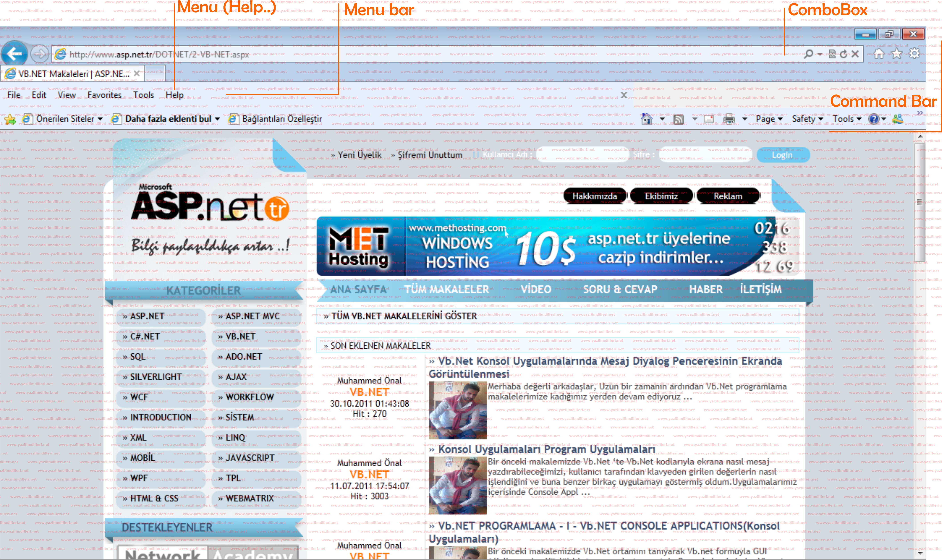Open the Tools menu in menu bar
This screenshot has width=942, height=560.
coord(143,95)
